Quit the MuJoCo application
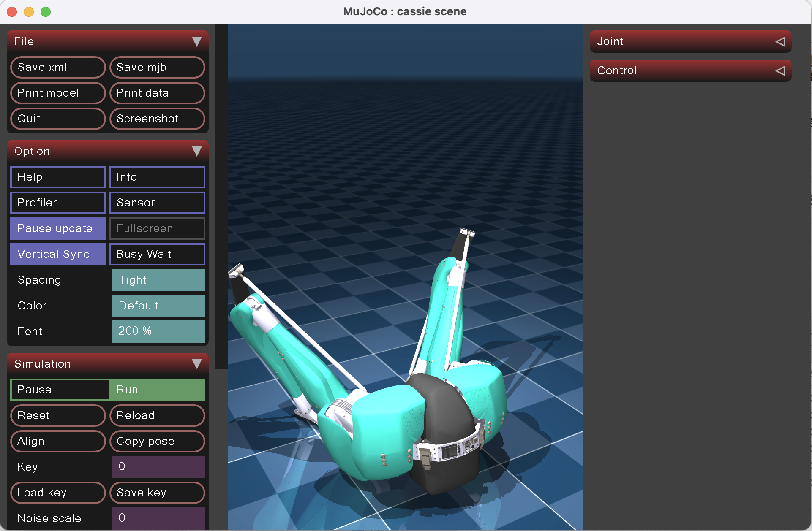Image resolution: width=812 pixels, height=531 pixels. point(58,119)
